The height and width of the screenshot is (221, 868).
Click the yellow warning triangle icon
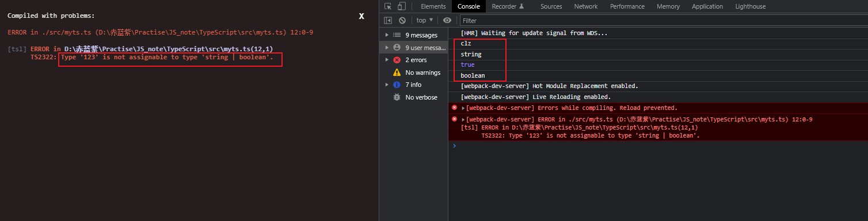tap(397, 73)
